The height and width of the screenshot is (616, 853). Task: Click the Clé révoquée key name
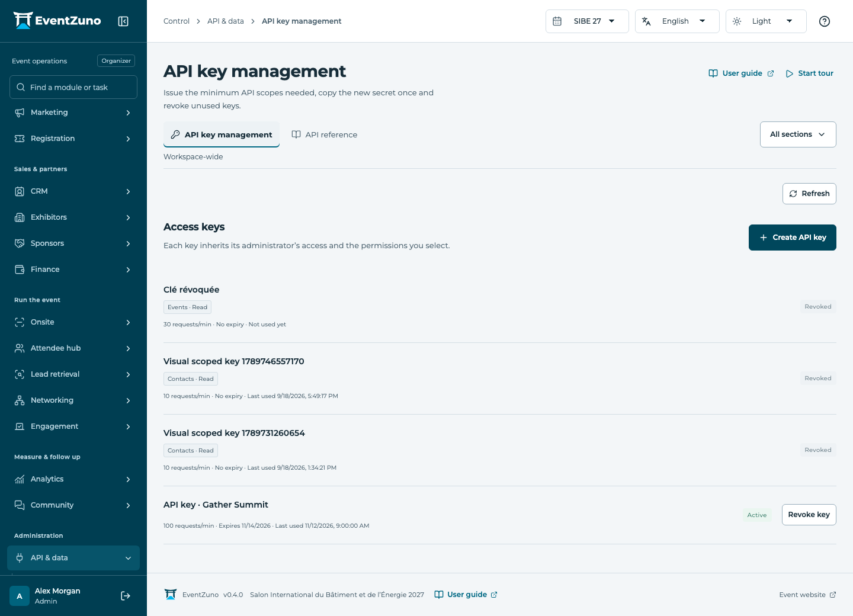tap(191, 290)
